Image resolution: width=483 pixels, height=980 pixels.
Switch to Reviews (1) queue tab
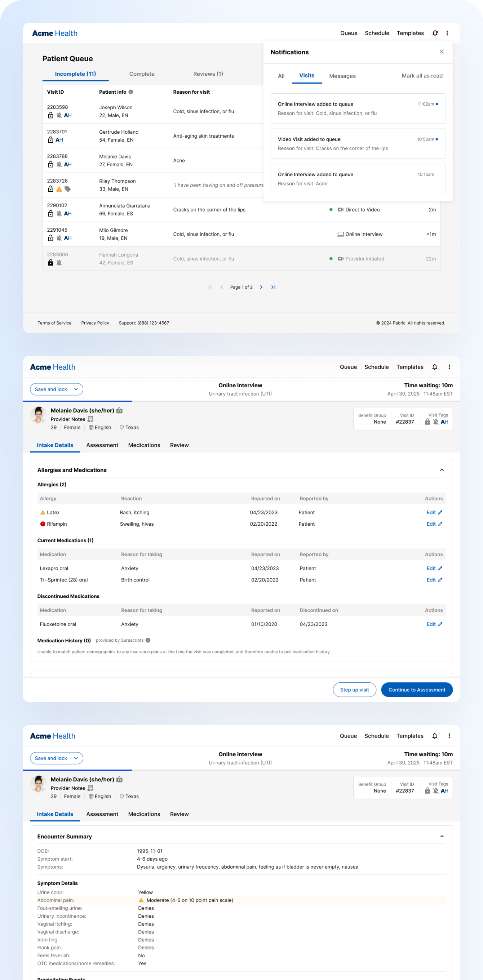click(208, 74)
